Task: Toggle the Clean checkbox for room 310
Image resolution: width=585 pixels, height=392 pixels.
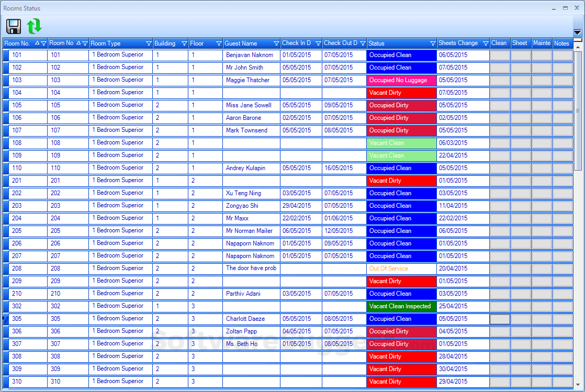Action: coord(500,382)
